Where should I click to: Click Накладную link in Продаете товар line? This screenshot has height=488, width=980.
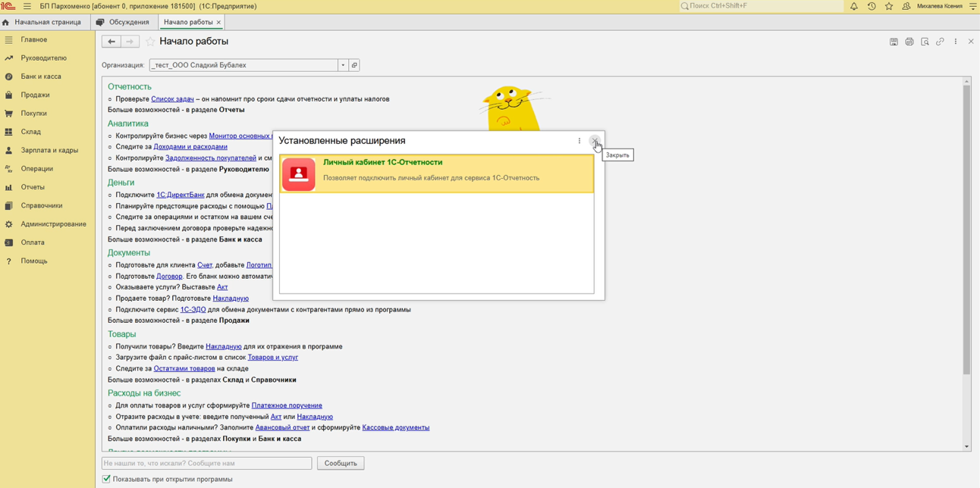(231, 299)
